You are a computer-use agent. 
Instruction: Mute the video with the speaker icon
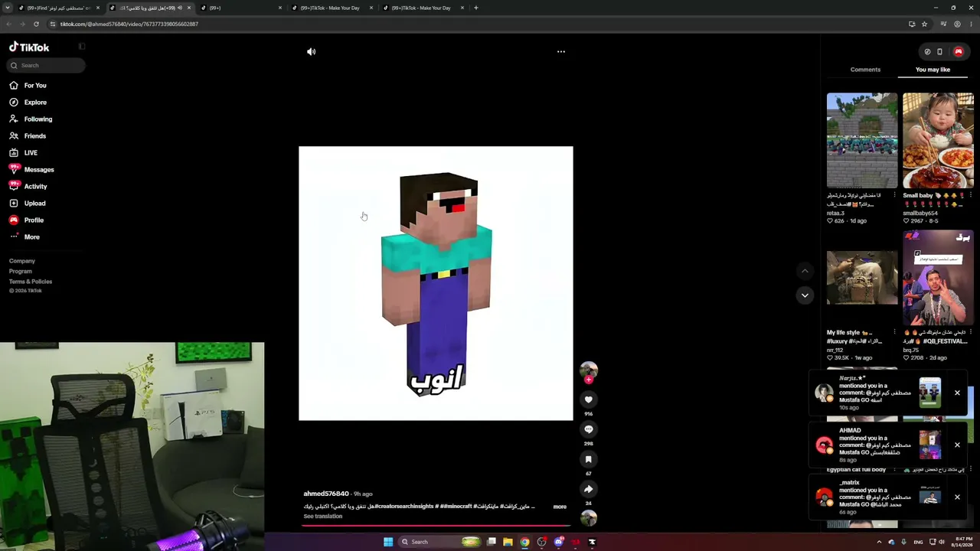coord(311,51)
